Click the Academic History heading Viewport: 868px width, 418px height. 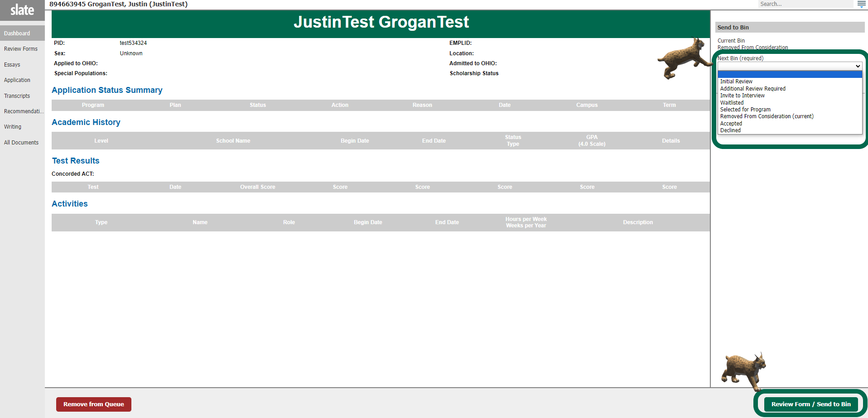click(86, 122)
